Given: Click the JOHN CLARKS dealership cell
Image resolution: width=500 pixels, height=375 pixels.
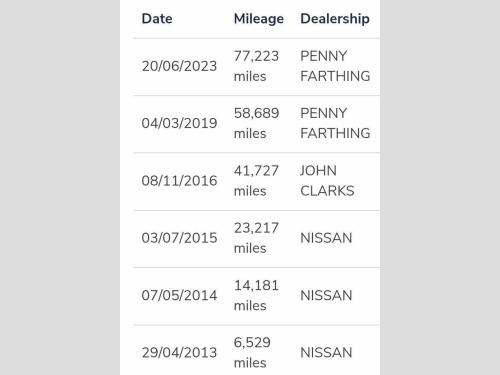Looking at the screenshot, I should 327,181.
